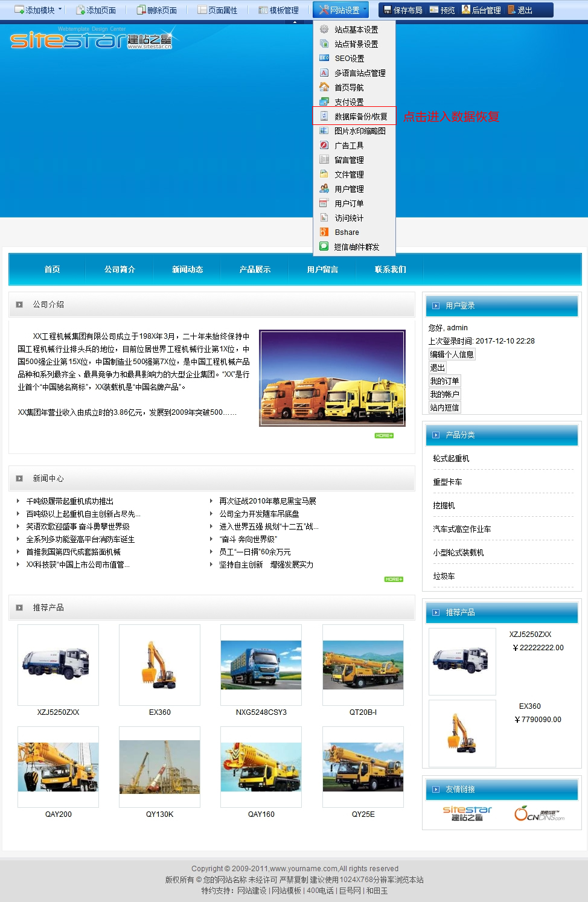
Task: Click the 保存布局 save disk icon
Action: point(388,10)
